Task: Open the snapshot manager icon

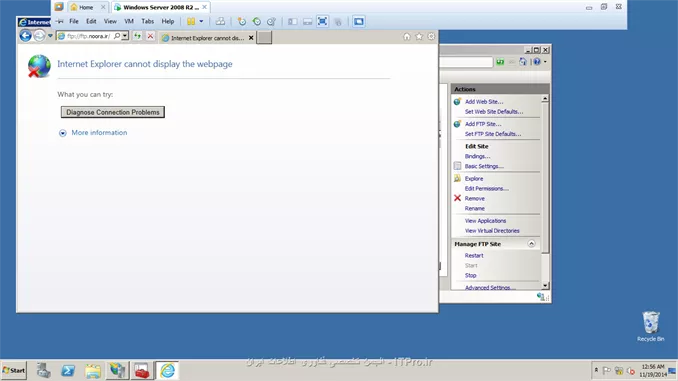Action: click(x=271, y=21)
